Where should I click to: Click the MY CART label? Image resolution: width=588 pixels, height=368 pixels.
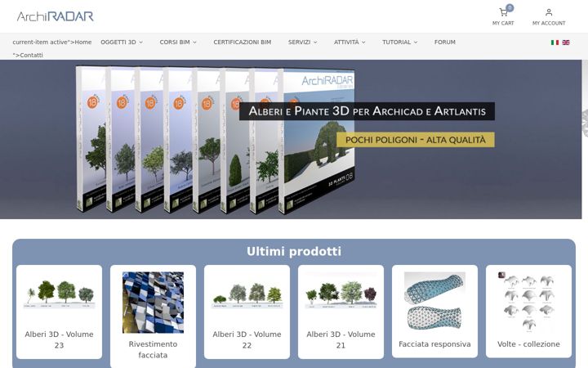click(x=503, y=23)
